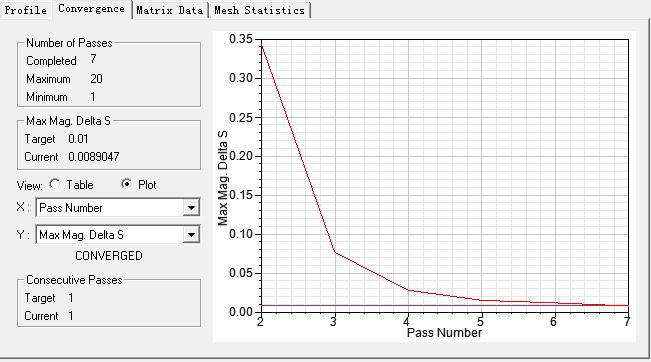Click the Pass Number axis label
Screen dimensions: 651x362
[x=444, y=333]
